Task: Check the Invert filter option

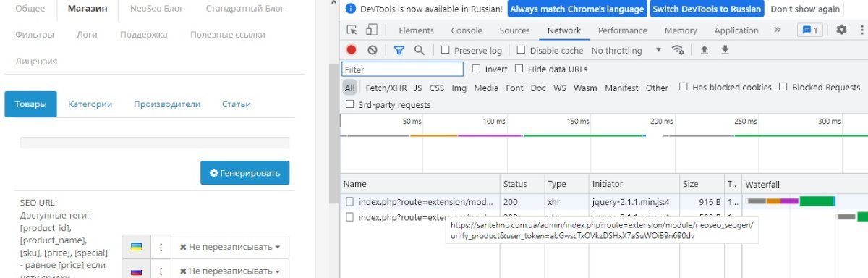Action: (476, 69)
